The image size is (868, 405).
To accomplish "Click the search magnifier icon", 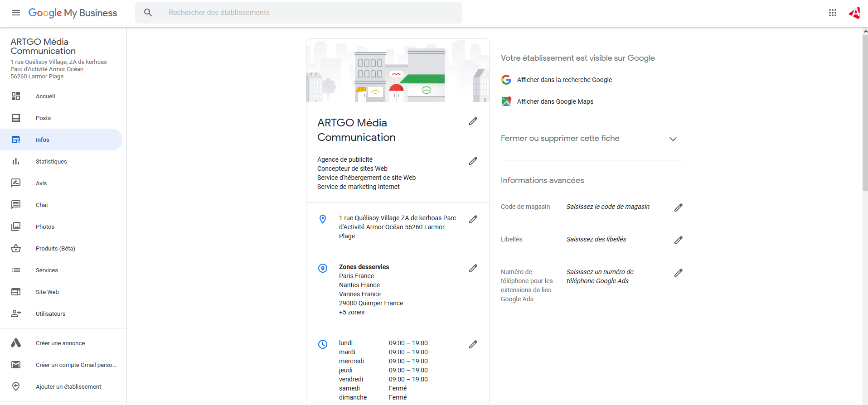I will [x=148, y=13].
